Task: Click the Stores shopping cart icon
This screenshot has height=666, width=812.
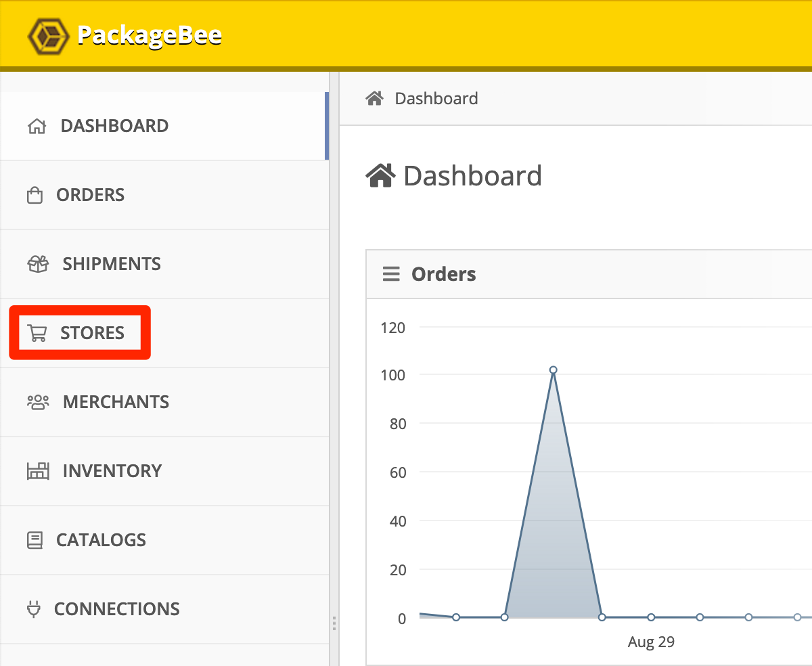Action: point(37,333)
